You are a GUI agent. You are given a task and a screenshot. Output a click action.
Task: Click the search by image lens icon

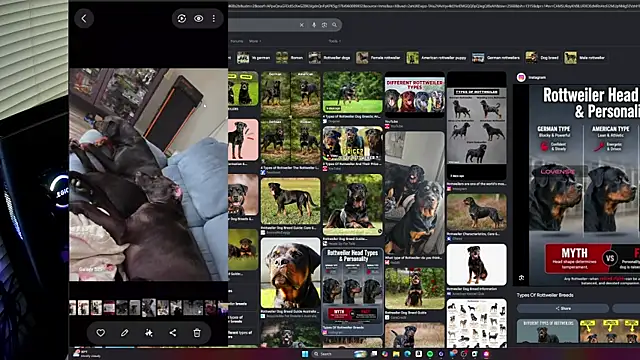[324, 25]
